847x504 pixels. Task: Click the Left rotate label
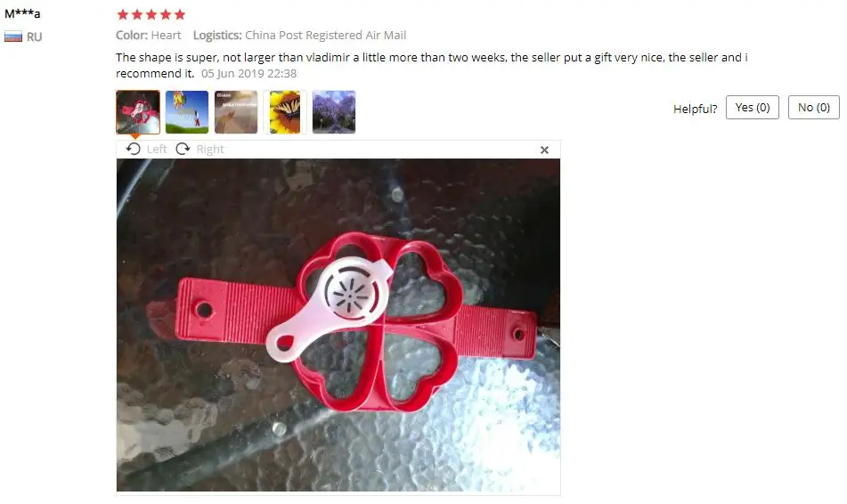click(157, 149)
